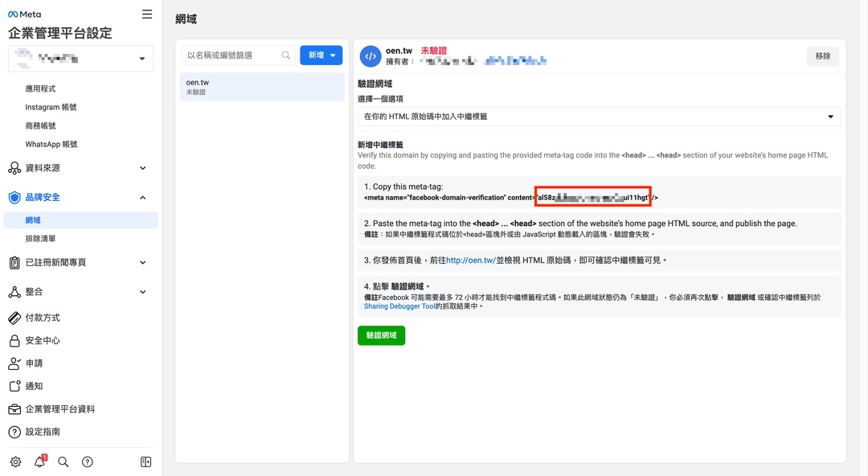Click the 付款方式 payment icon

[14, 317]
